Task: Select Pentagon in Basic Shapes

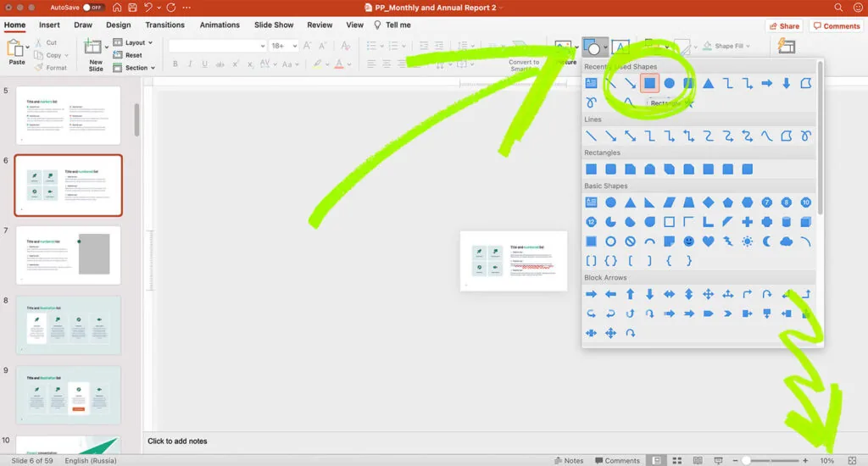Action: click(727, 202)
